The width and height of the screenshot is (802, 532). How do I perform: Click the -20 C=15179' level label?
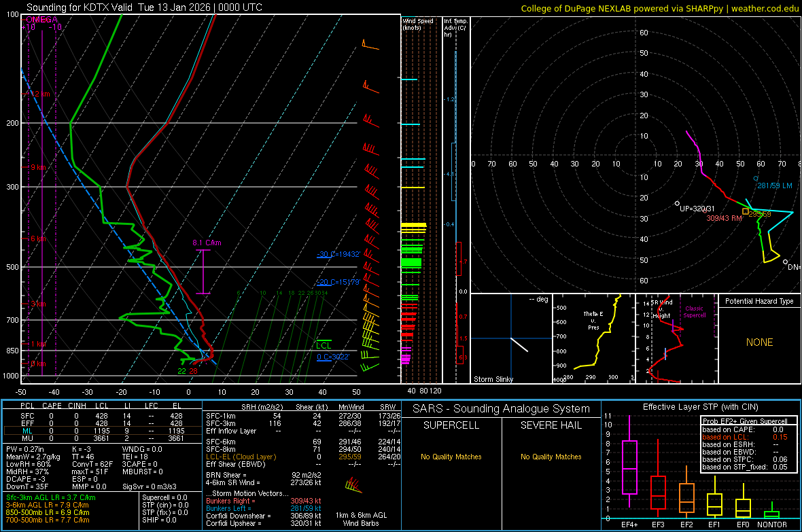coord(338,282)
